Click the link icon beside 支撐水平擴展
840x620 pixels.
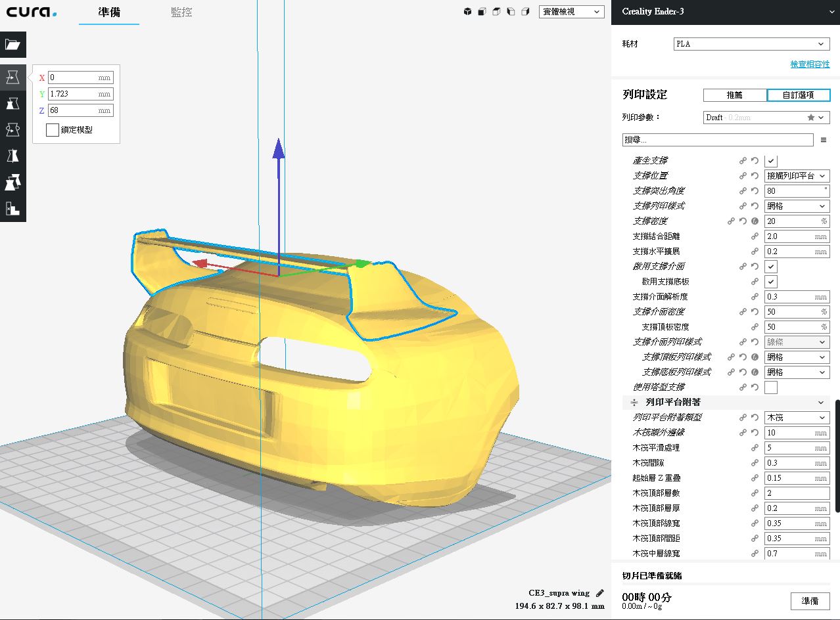pyautogui.click(x=755, y=252)
